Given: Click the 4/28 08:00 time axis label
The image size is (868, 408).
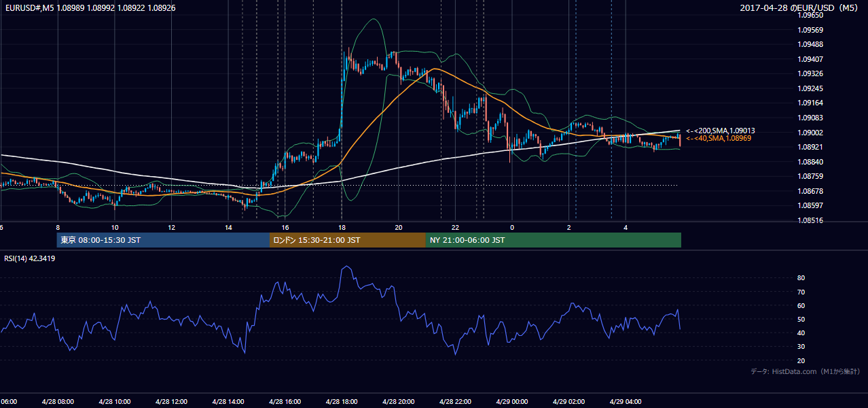Looking at the screenshot, I should pos(58,401).
